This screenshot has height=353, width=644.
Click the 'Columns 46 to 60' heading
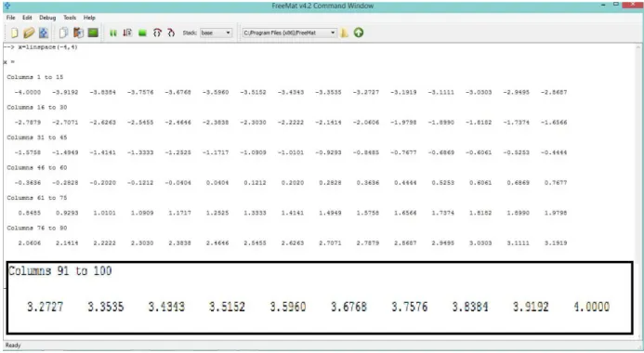point(37,167)
